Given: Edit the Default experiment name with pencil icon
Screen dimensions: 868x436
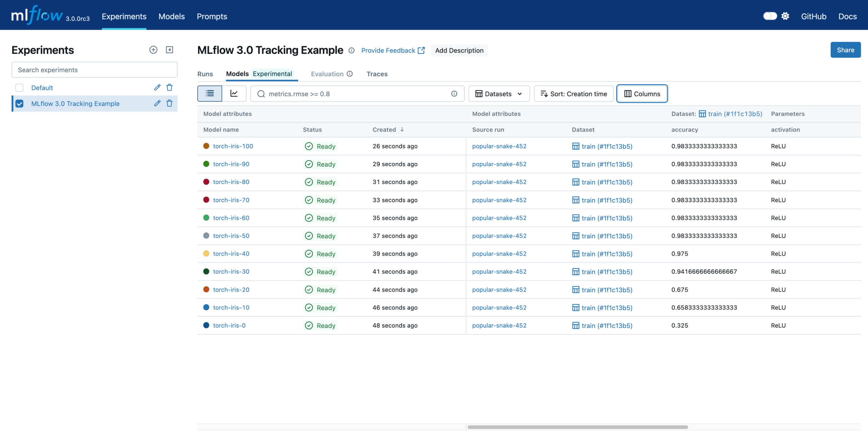Looking at the screenshot, I should coord(157,87).
